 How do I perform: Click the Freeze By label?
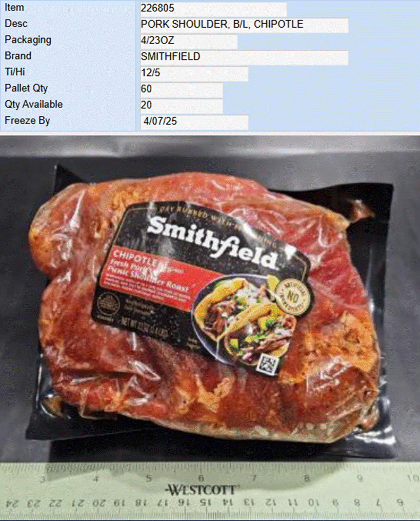pyautogui.click(x=27, y=121)
